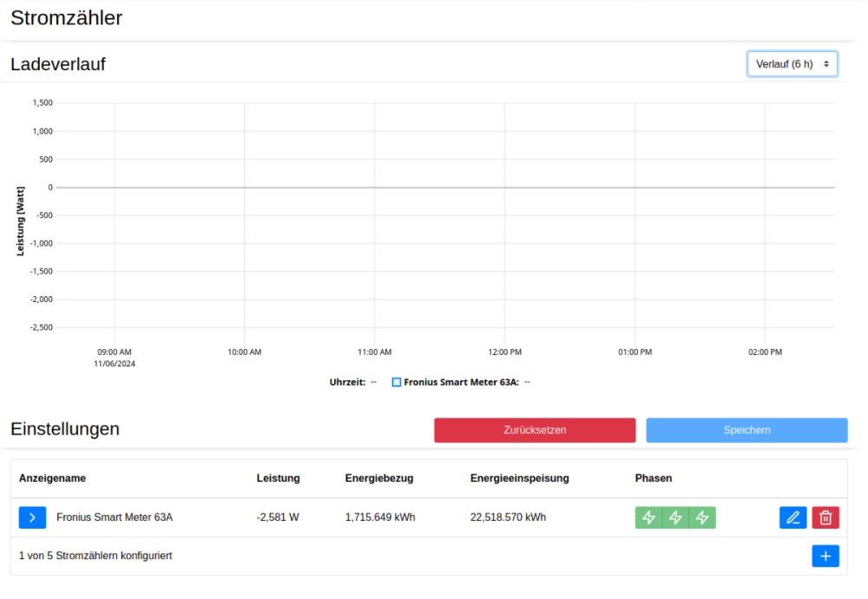Toggle Fronius Smart Meter 63A legend box
Screen dimensions: 868x599
click(x=397, y=382)
